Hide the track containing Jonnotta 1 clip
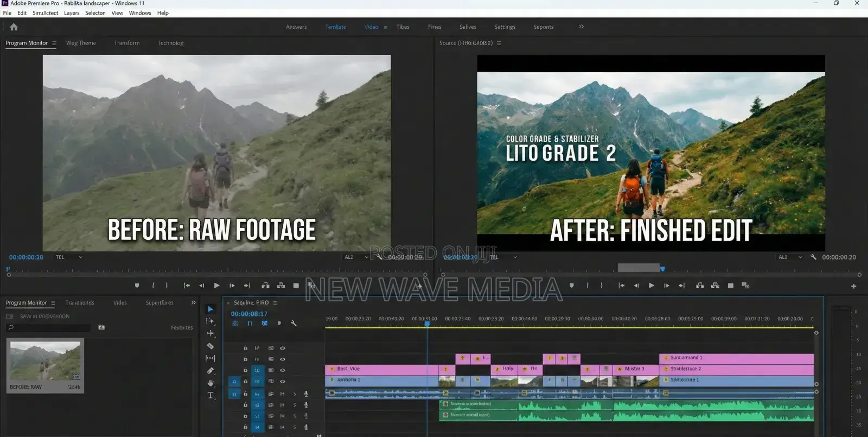 point(282,382)
